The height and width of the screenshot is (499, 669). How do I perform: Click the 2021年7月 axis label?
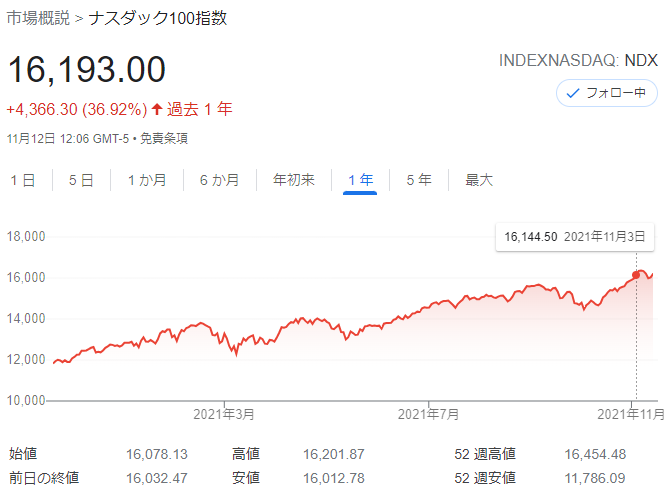coord(428,414)
